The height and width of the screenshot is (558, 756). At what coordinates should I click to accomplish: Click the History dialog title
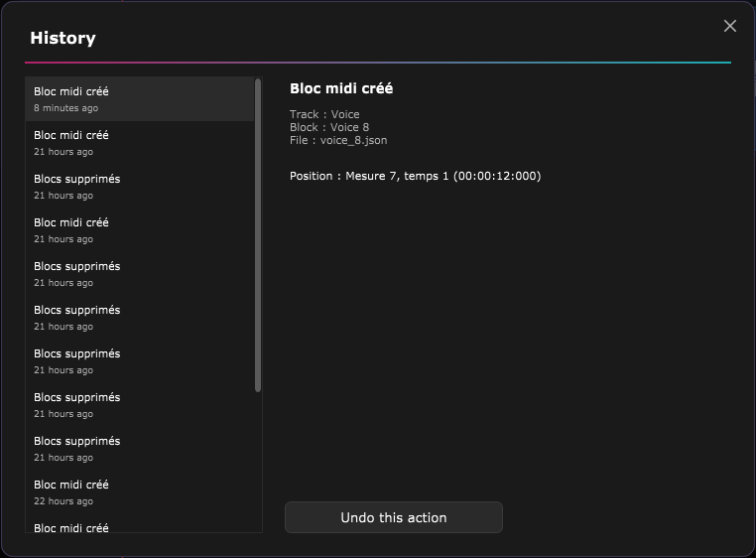coord(63,38)
